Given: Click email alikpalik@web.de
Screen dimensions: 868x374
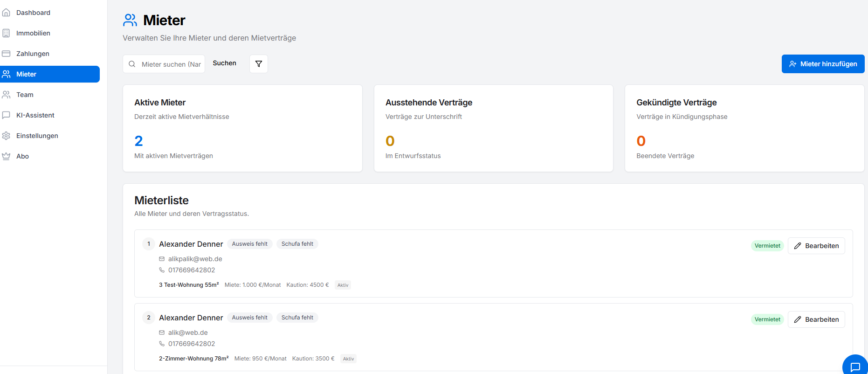Looking at the screenshot, I should (195, 259).
